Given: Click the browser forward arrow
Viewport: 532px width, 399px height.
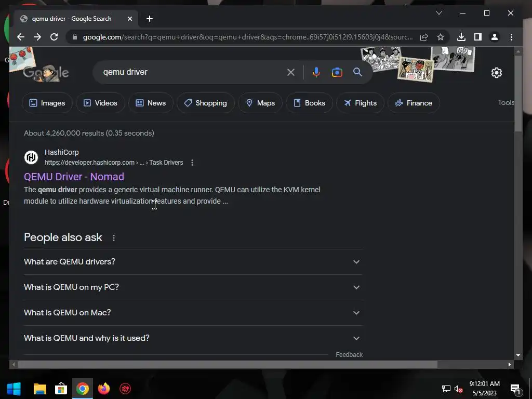Looking at the screenshot, I should 37,37.
